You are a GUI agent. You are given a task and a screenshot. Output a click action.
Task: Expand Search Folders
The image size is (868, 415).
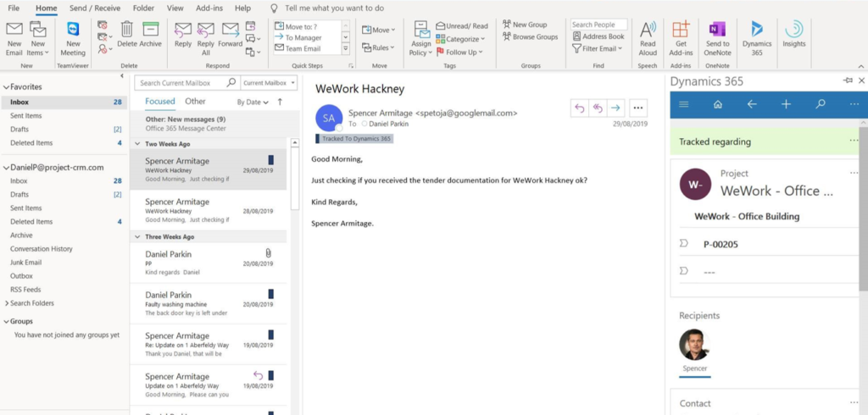click(x=7, y=303)
